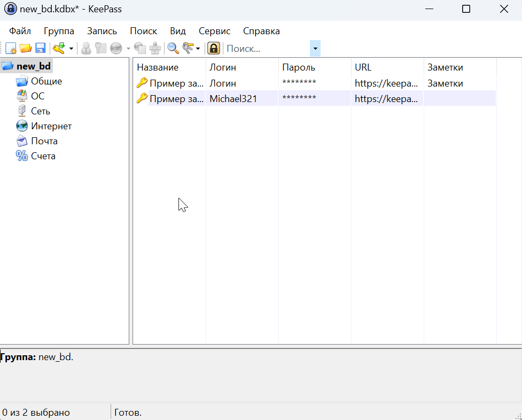Click the Find magnifier icon
The image size is (522, 420).
point(173,48)
